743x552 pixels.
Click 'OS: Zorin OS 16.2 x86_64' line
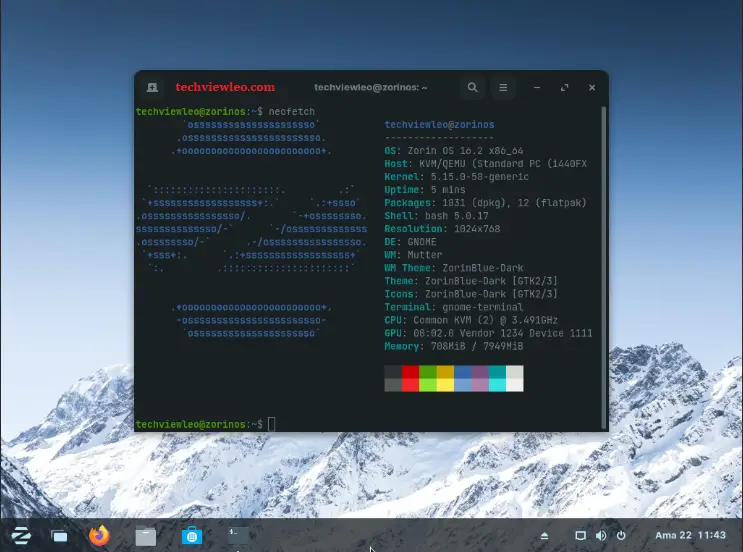click(x=454, y=151)
